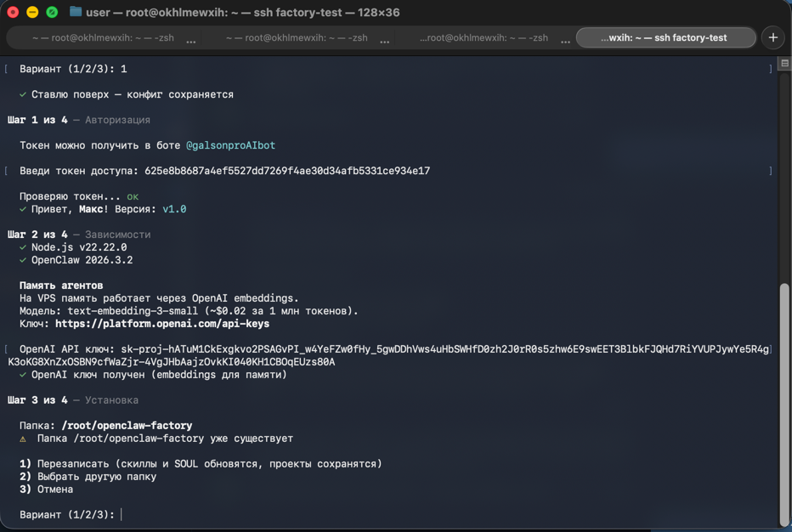The height and width of the screenshot is (532, 792).
Task: Open the platform.openai.com/api-keys link
Action: click(162, 324)
